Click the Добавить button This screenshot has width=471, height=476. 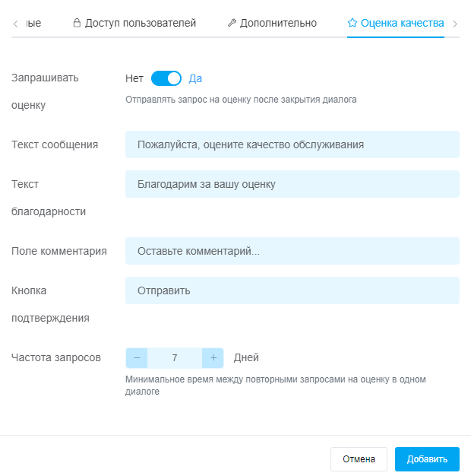pos(427,459)
